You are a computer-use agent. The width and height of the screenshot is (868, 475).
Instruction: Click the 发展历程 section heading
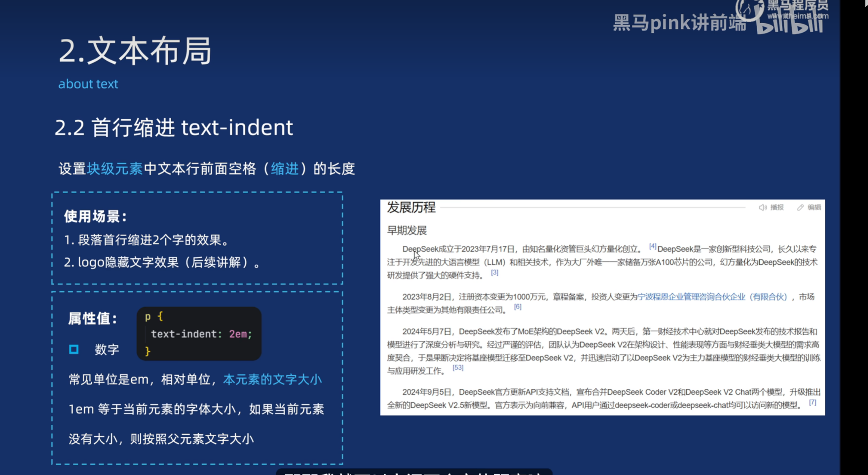[x=411, y=207]
